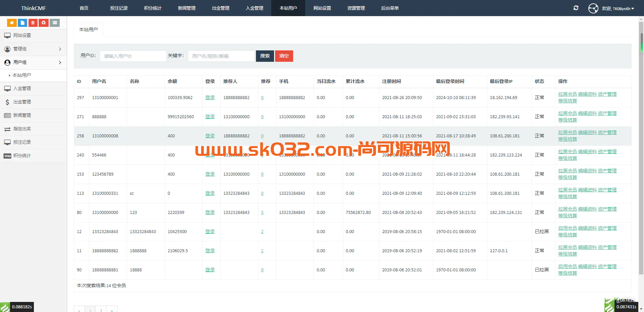Viewport: 644px width, 312px height.
Task: Click 启用会员 for user 18888888881
Action: (x=568, y=267)
